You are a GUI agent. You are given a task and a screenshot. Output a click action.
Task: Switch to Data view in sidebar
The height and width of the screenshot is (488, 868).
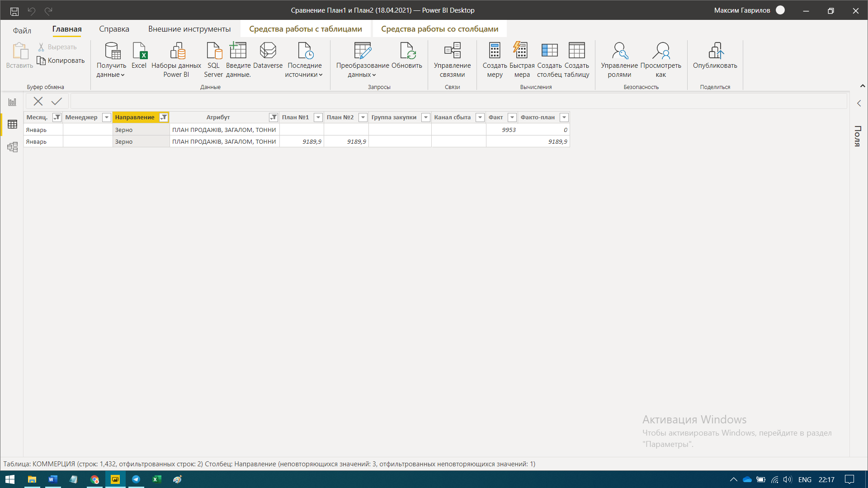(12, 124)
